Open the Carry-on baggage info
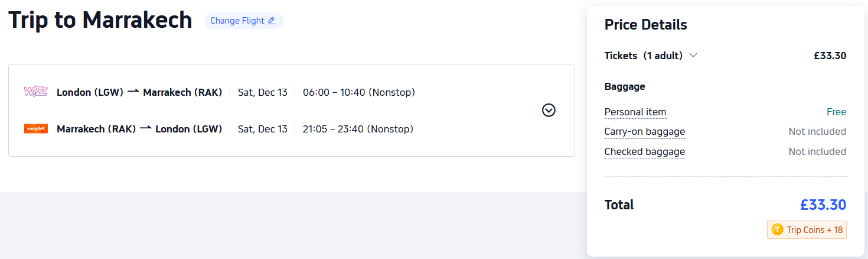Image resolution: width=868 pixels, height=259 pixels. point(644,132)
